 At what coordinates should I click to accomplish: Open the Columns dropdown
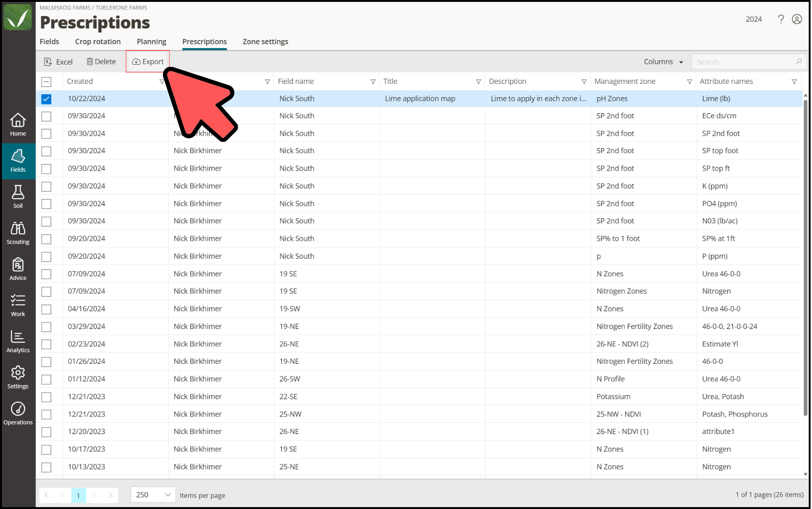click(663, 62)
